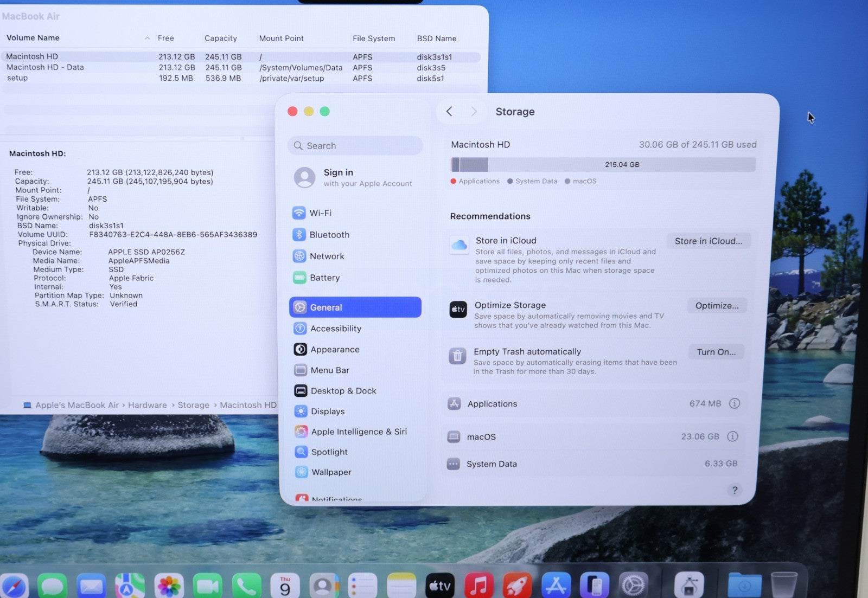Click the Store in iCloud button

pyautogui.click(x=708, y=241)
